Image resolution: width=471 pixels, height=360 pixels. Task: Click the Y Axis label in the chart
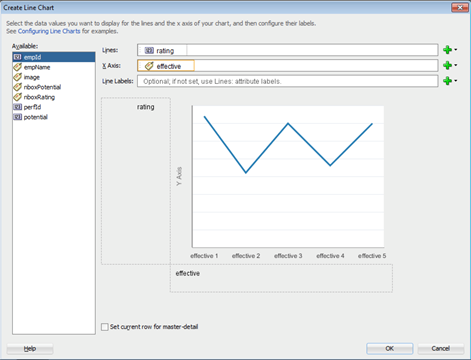(x=179, y=176)
